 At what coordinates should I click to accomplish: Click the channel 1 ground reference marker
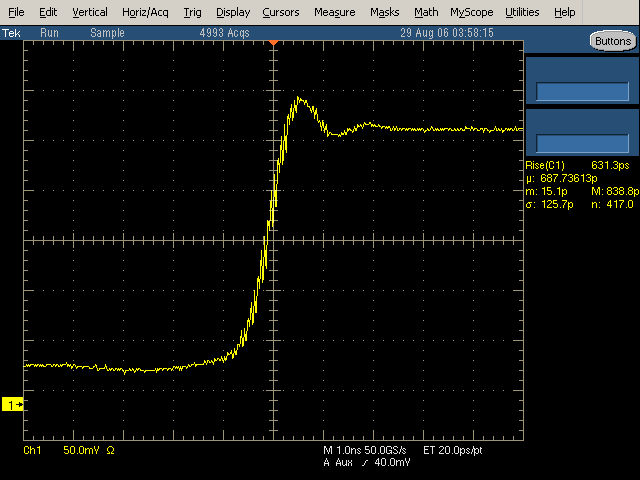13,404
